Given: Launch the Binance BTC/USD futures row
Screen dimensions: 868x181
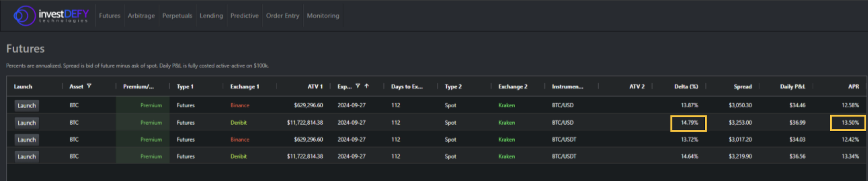Looking at the screenshot, I should tap(27, 106).
